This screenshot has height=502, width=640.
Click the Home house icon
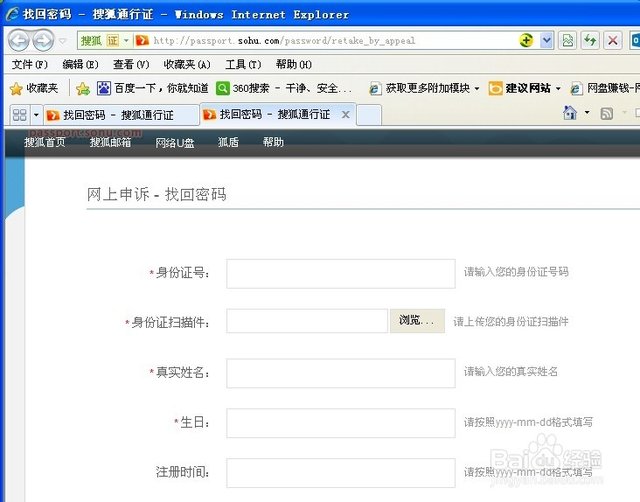tap(570, 113)
